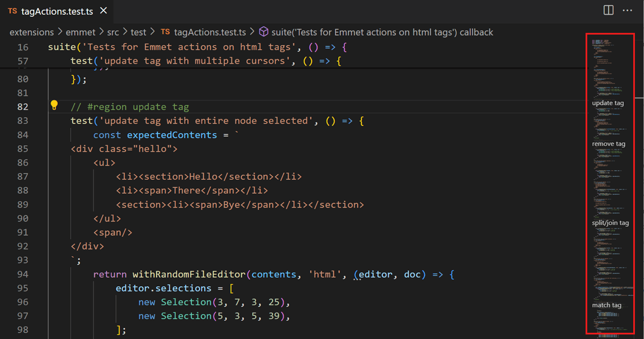Screen dimensions: 644x339
Task: Click line number 82 in the gutter
Action: point(23,107)
